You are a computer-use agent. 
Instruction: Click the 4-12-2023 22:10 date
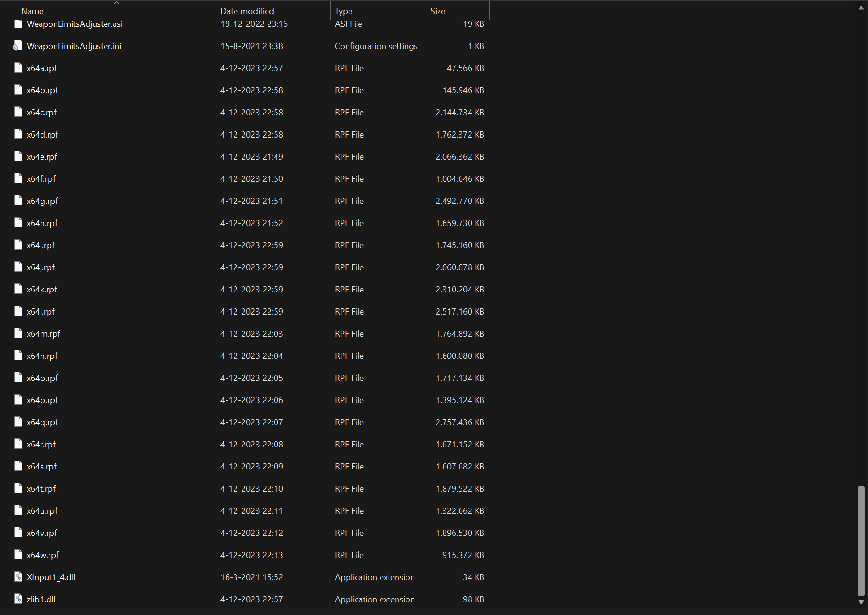tap(251, 488)
